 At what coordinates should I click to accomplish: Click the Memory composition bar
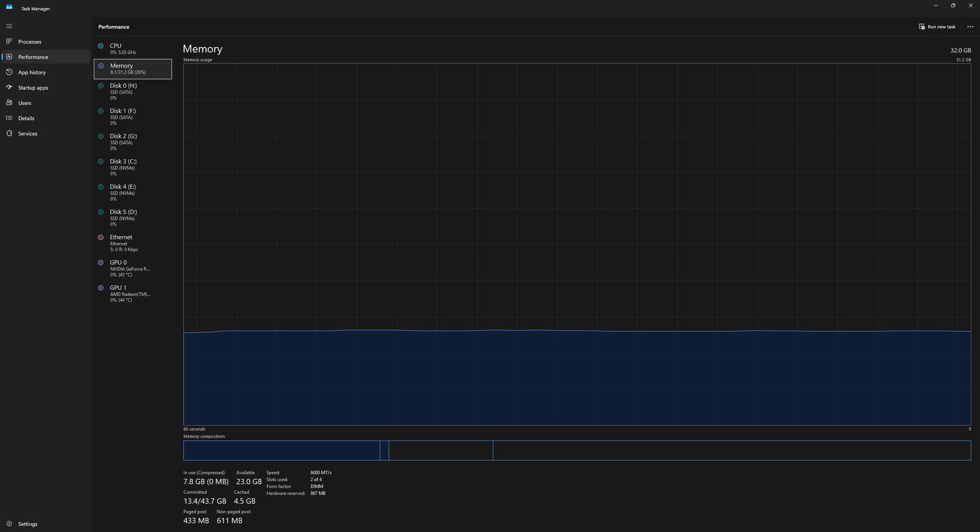(577, 450)
